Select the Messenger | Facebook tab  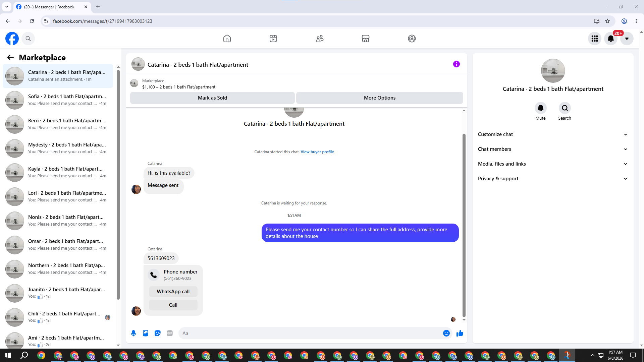click(x=52, y=7)
